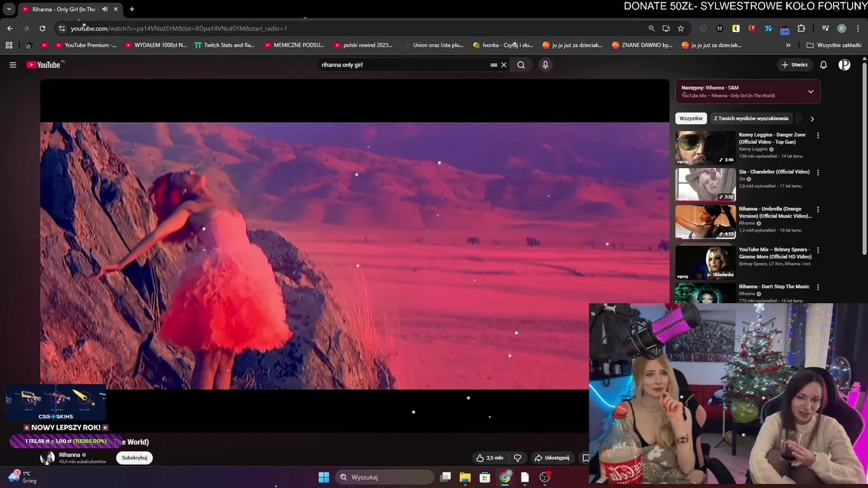Screen dimensions: 868x488
Task: Open the on-screen keyboard icon in search box
Action: (494, 65)
